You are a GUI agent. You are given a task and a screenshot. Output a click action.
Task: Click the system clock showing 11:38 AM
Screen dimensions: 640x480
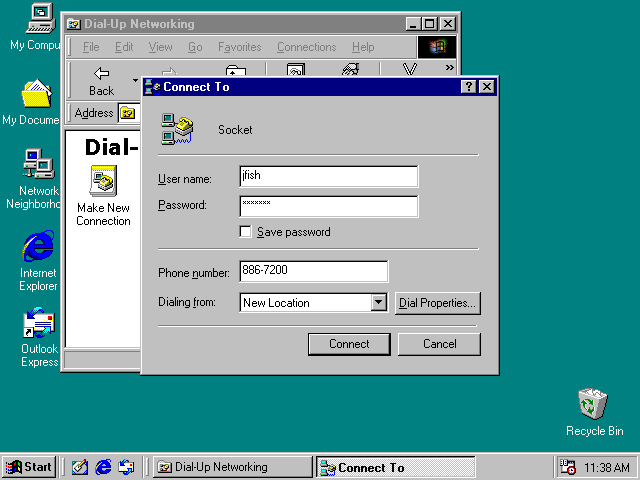pos(607,467)
